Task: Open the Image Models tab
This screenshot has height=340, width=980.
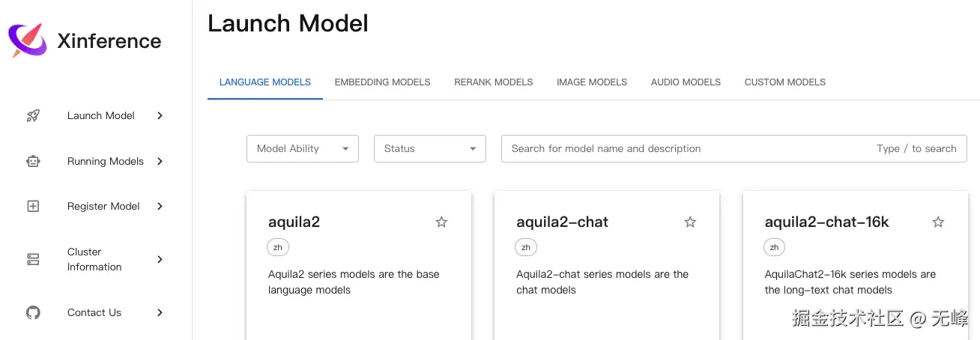Action: coord(591,82)
